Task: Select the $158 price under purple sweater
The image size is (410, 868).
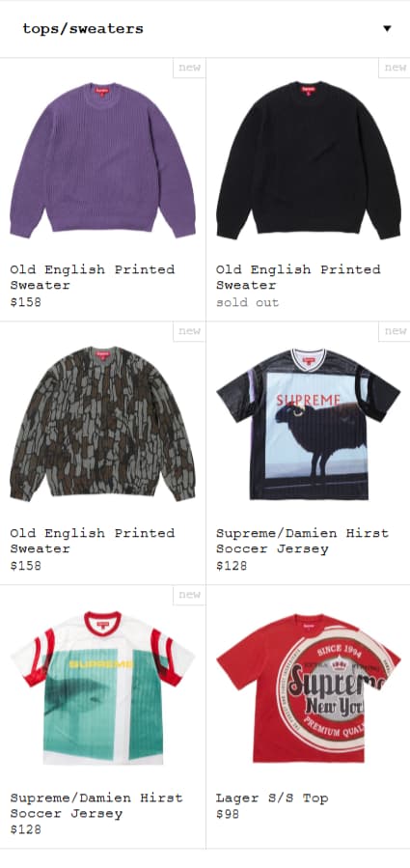Action: (25, 302)
